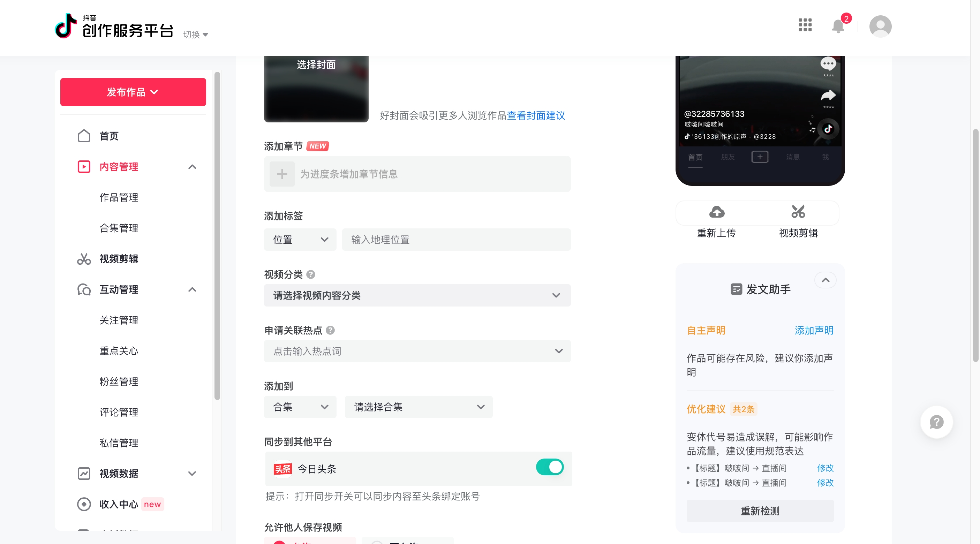Open the notification bell icon
The image size is (980, 544).
coord(838,26)
